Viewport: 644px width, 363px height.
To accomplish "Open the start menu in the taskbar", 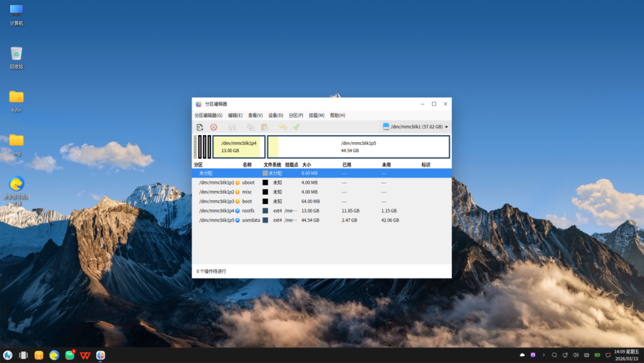I will pyautogui.click(x=8, y=355).
